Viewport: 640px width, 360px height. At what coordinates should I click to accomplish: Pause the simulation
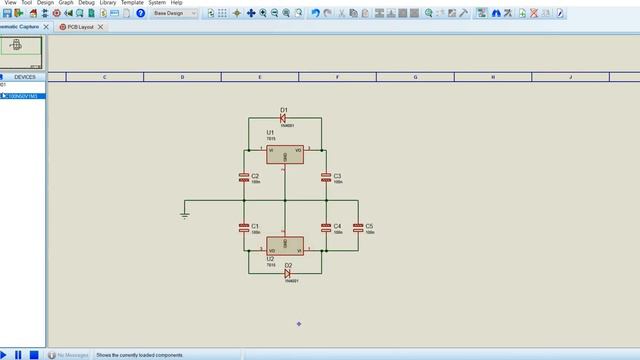tap(18, 355)
